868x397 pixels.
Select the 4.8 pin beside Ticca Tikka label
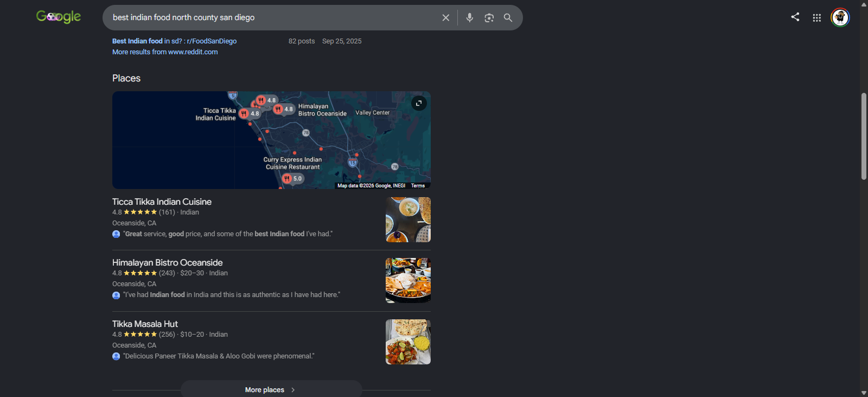pyautogui.click(x=250, y=114)
